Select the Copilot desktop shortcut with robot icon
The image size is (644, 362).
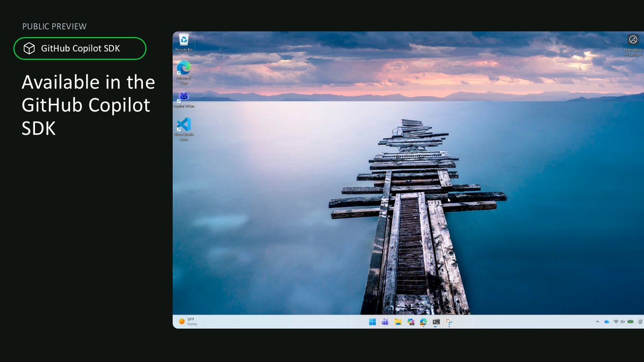(184, 99)
